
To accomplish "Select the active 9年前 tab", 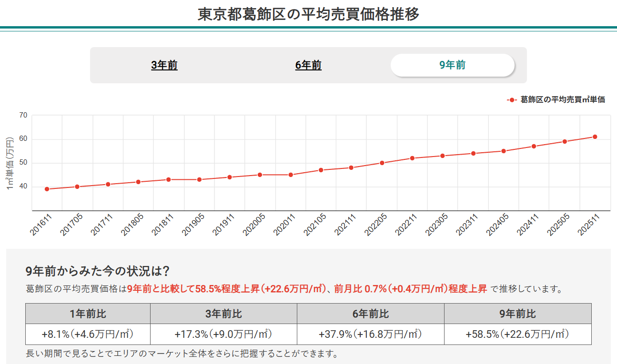I will [452, 65].
